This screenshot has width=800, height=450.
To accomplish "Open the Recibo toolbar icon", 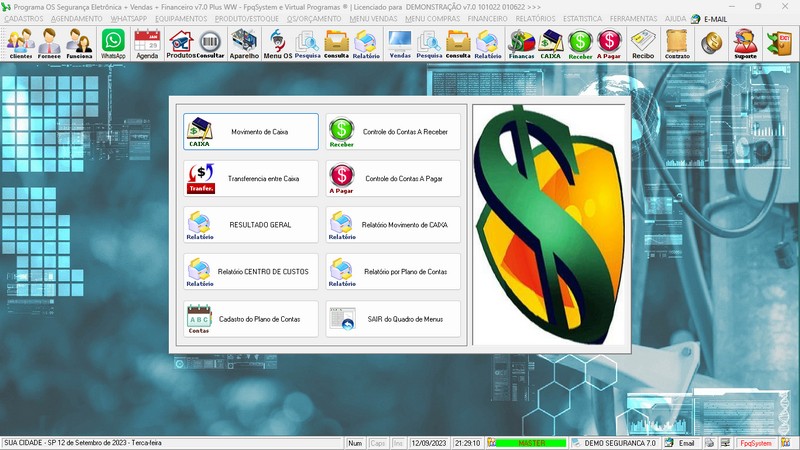I will [643, 44].
